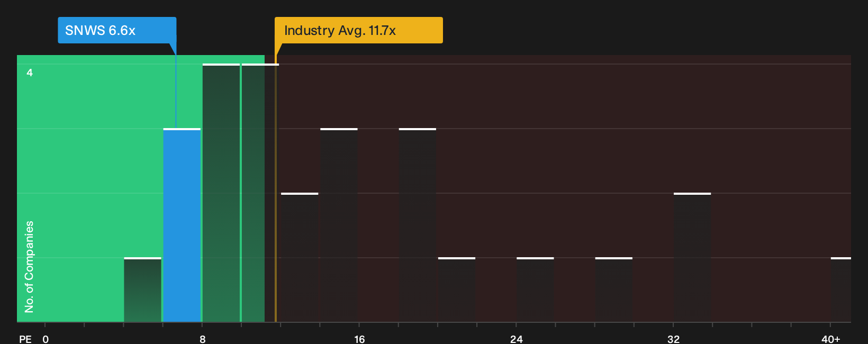Click the bar starting at PE 8
The height and width of the screenshot is (344, 868).
click(x=221, y=193)
